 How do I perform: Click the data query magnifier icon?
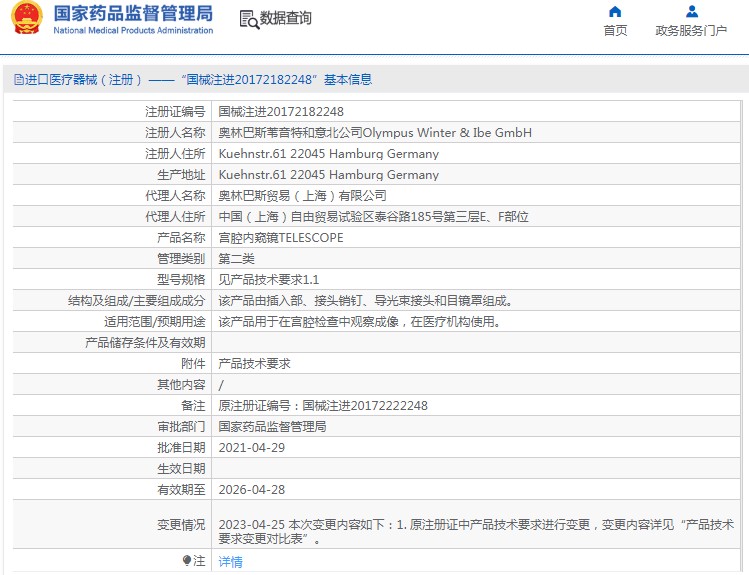[248, 19]
